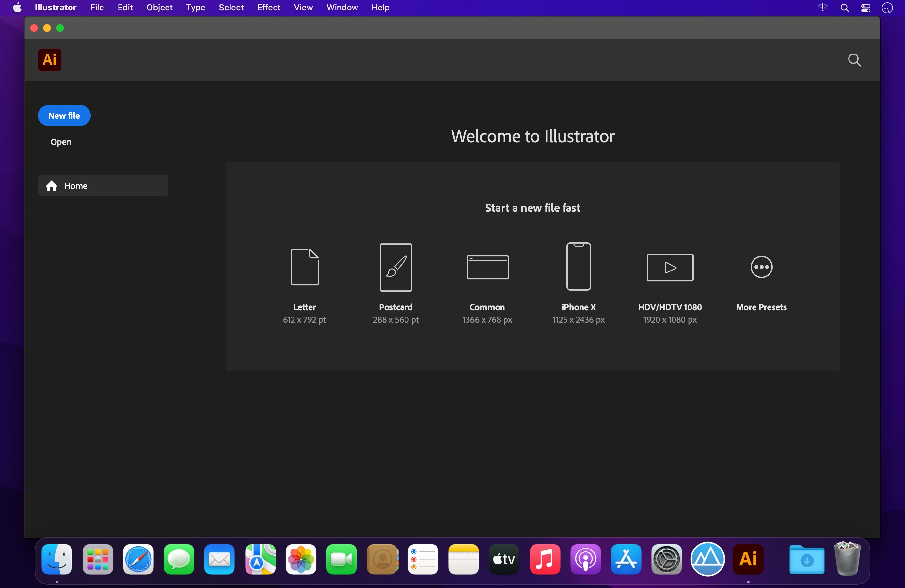Click the Type menu

[195, 7]
